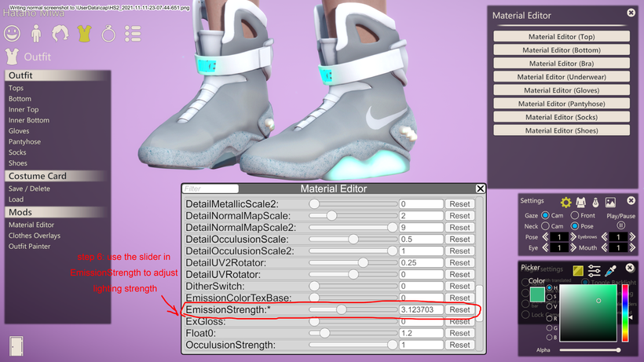Close the Settings panel
Image resolution: width=644 pixels, height=362 pixels.
631,201
